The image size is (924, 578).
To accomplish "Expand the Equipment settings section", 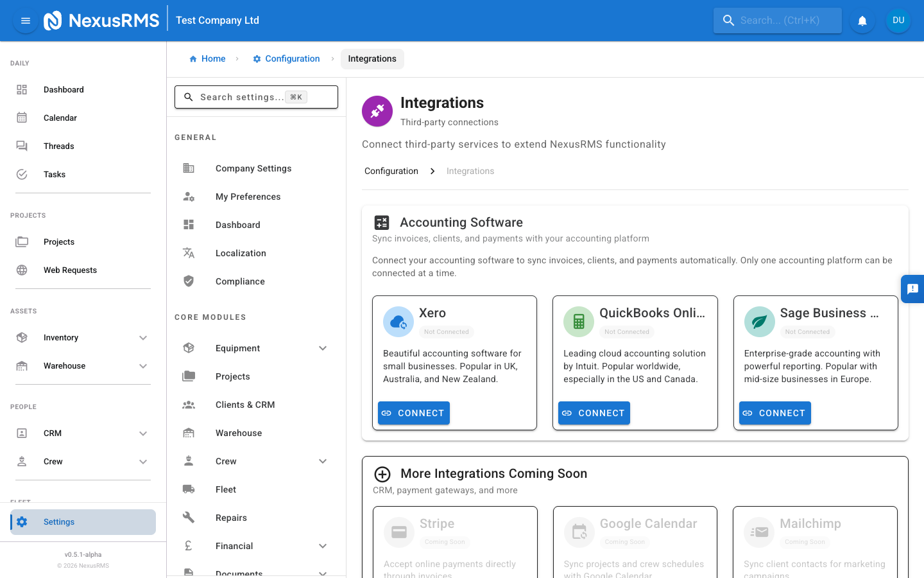I will (x=323, y=347).
